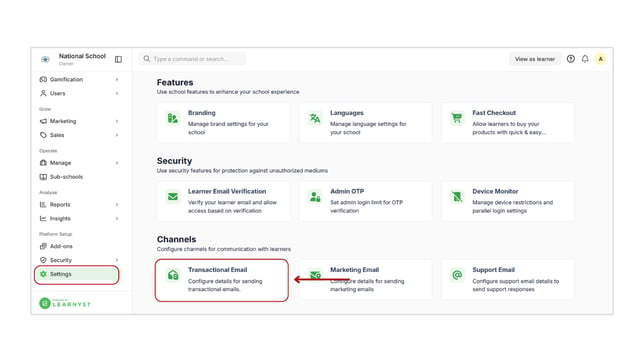This screenshot has width=644, height=362.
Task: Click the Users sidebar icon
Action: click(43, 93)
